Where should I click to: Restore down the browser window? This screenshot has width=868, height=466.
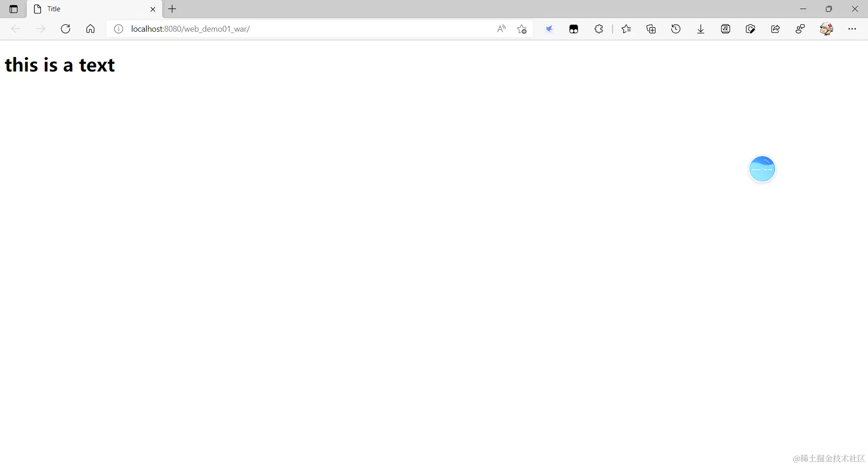[x=829, y=9]
